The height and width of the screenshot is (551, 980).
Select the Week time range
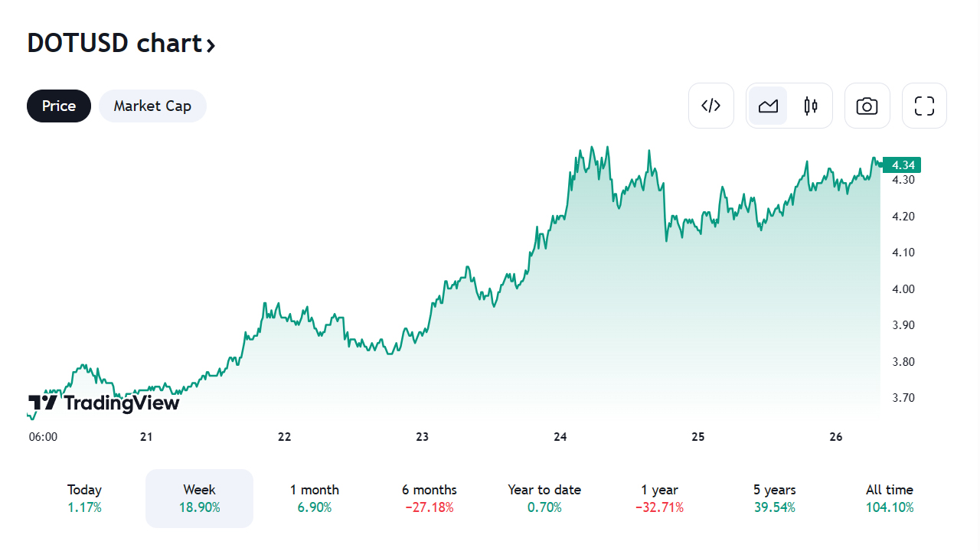(199, 498)
